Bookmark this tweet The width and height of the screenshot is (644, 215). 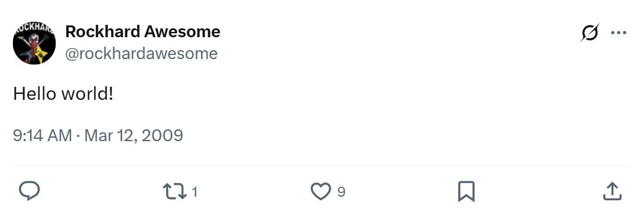click(x=466, y=191)
